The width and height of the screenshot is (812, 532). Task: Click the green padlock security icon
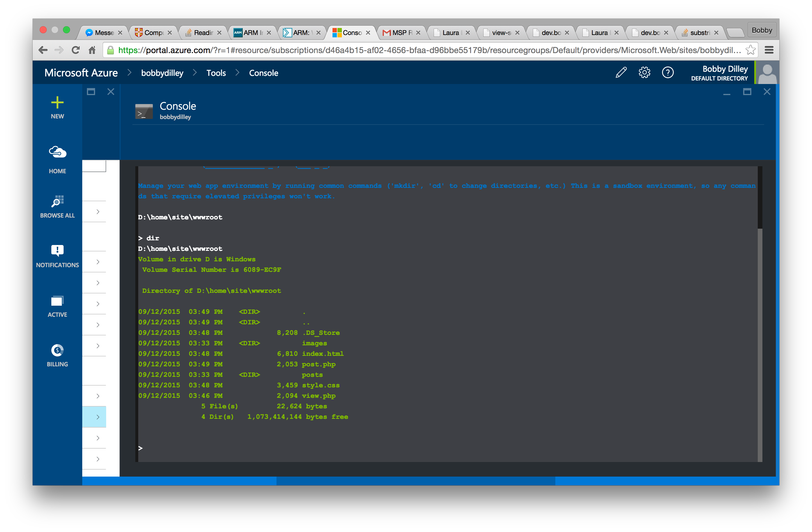pyautogui.click(x=111, y=50)
